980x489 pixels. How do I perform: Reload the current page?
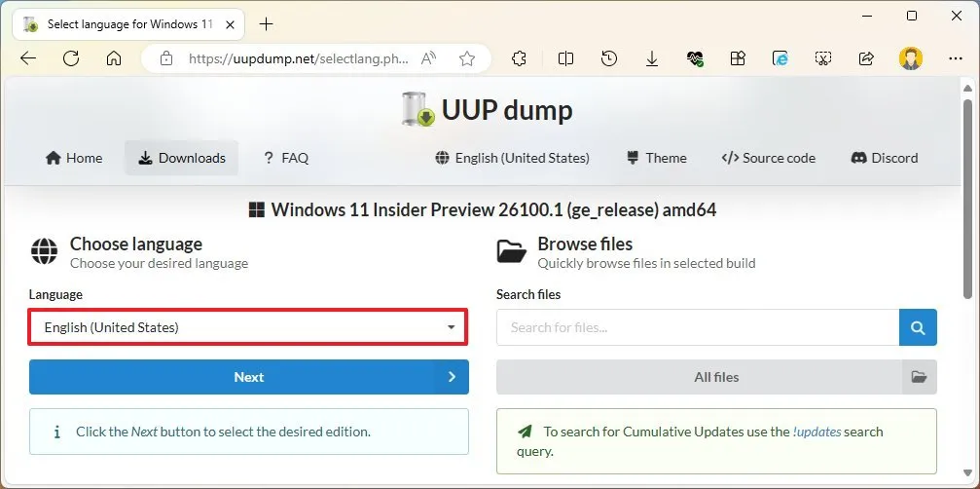(x=71, y=58)
